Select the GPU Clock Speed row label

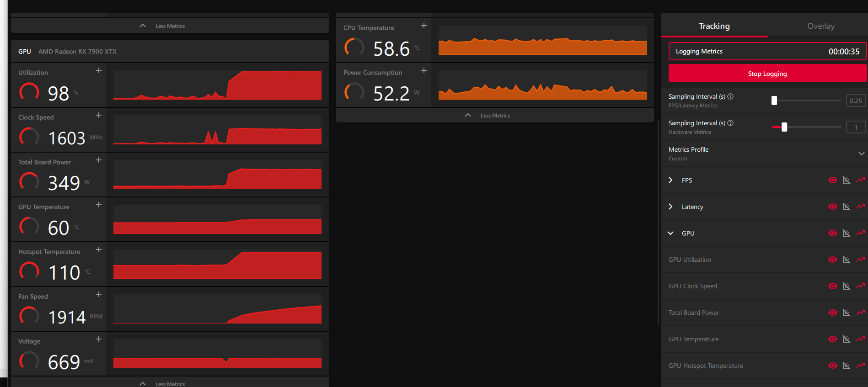click(x=693, y=286)
